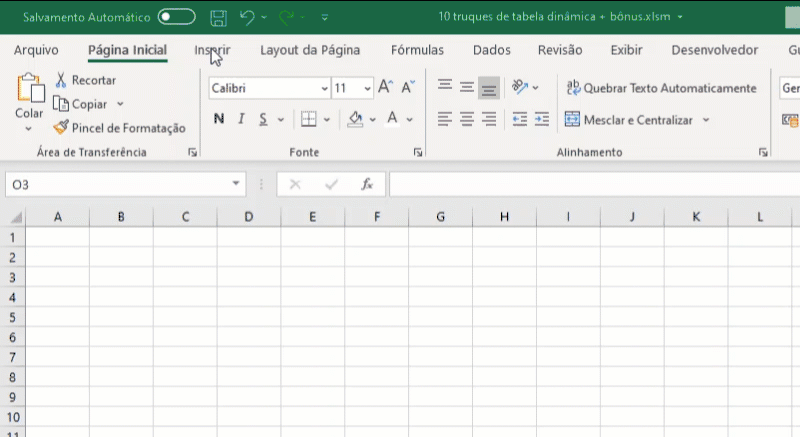This screenshot has width=800, height=437.
Task: Click the text Orientation icon
Action: 520,87
